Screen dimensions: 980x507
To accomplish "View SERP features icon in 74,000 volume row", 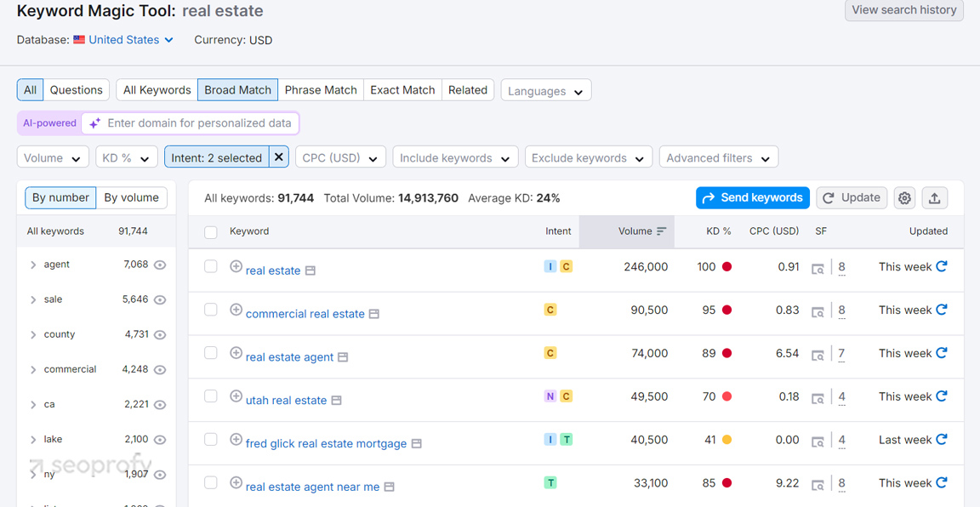I will pyautogui.click(x=818, y=356).
